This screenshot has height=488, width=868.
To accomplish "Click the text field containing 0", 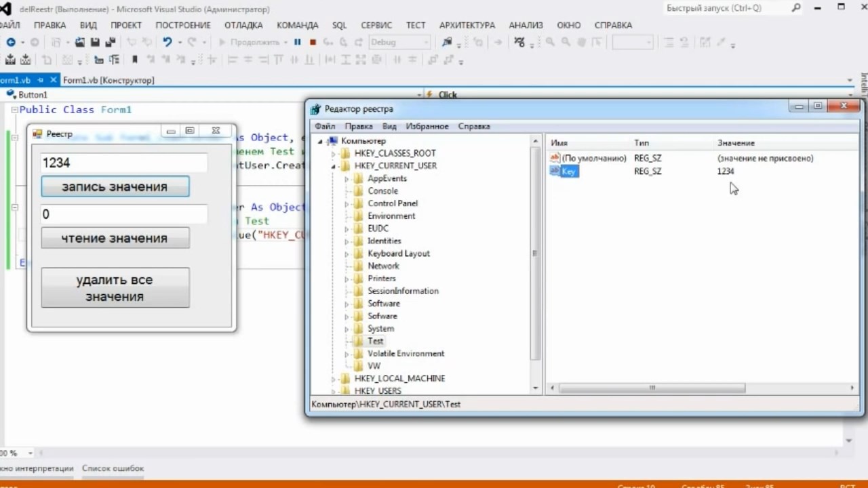I will [x=123, y=214].
